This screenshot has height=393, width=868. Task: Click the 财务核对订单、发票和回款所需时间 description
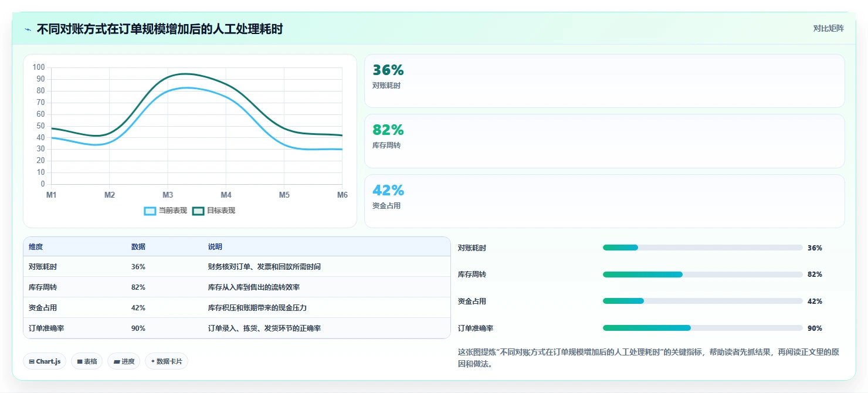(x=265, y=266)
